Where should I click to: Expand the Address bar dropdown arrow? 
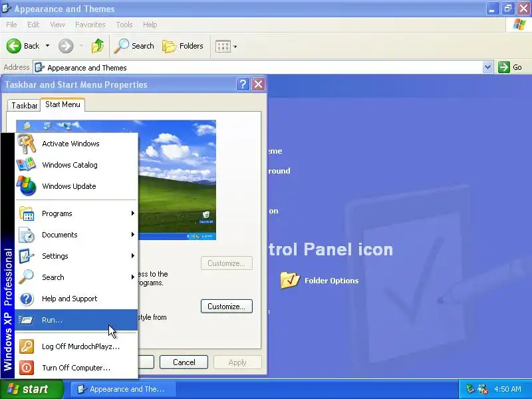487,67
